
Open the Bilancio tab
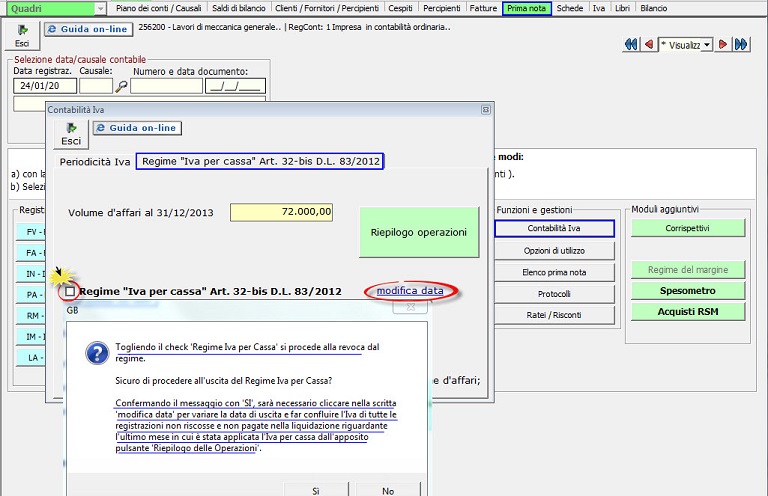click(653, 8)
